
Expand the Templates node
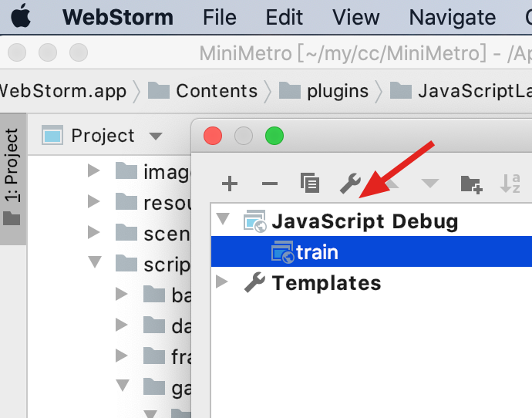[x=224, y=282]
